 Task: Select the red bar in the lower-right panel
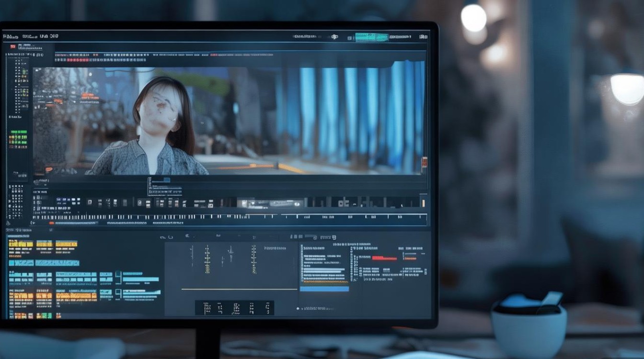pyautogui.click(x=384, y=258)
